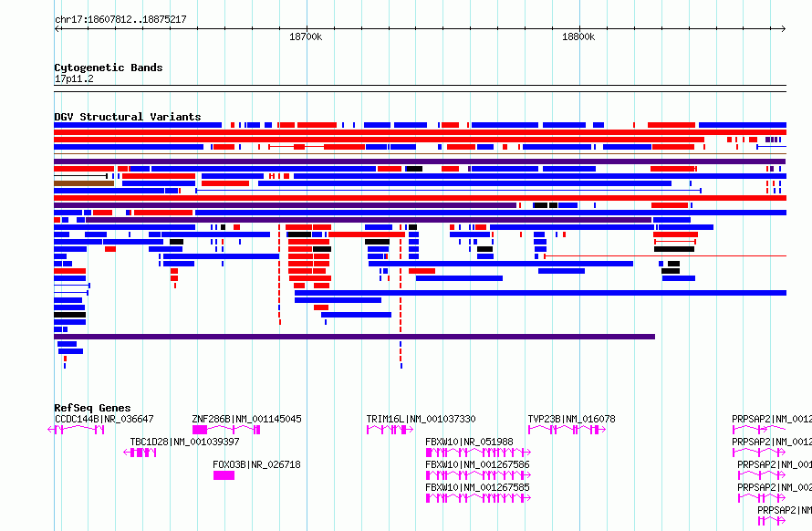Select the FOXO3B magenta gene block
This screenshot has width=812, height=531.
(x=224, y=475)
